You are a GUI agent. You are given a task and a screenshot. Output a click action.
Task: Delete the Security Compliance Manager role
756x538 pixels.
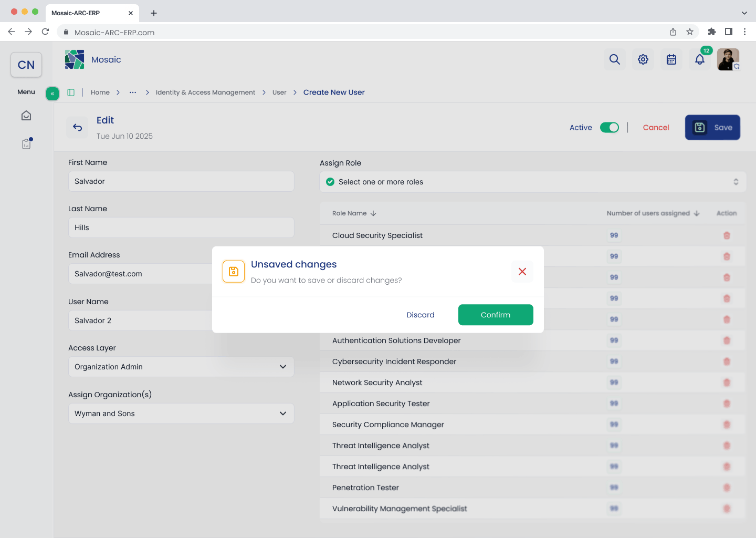coord(727,425)
